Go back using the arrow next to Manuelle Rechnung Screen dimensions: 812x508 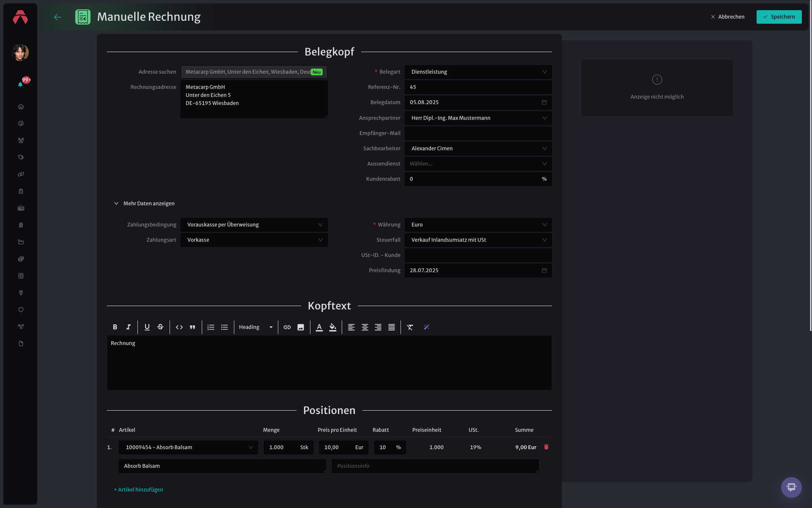[x=58, y=17]
